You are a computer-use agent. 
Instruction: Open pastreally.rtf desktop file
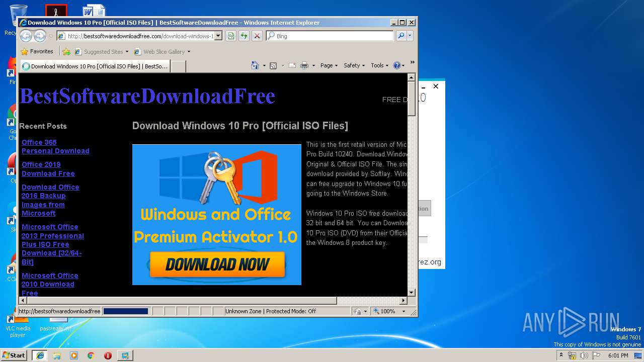point(56,325)
